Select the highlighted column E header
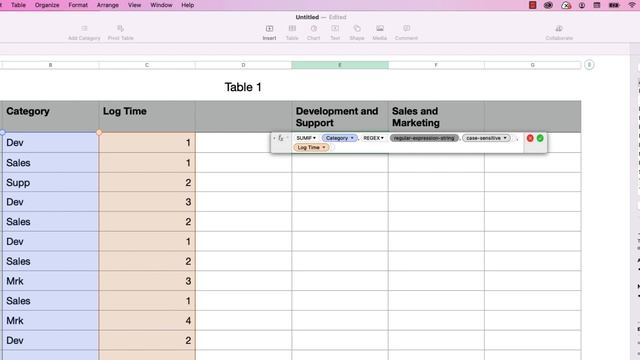Viewport: 640px width, 360px height. click(340, 65)
